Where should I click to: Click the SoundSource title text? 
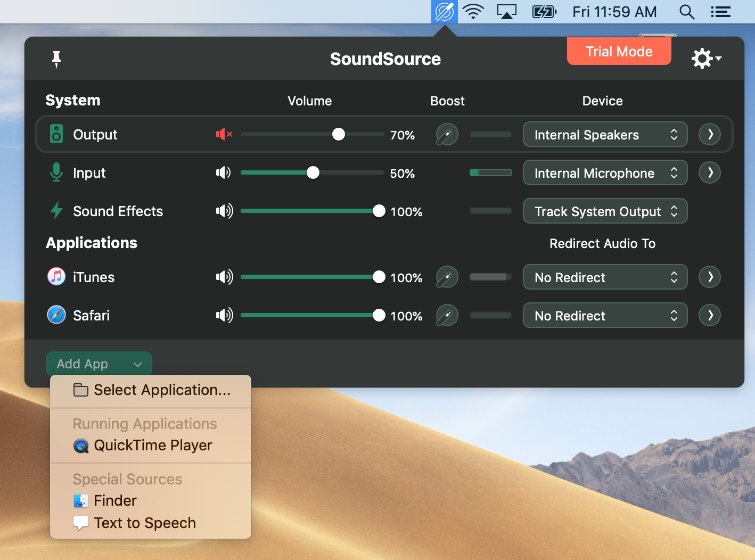[385, 59]
